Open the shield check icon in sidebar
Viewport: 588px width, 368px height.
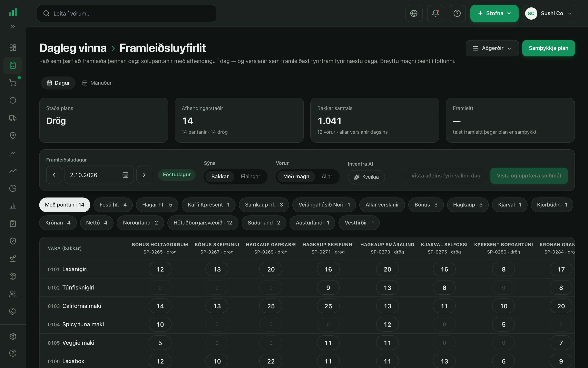pyautogui.click(x=13, y=241)
